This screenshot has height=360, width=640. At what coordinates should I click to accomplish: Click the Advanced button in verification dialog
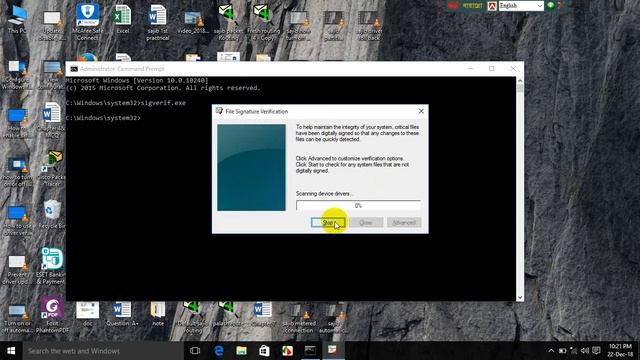404,222
